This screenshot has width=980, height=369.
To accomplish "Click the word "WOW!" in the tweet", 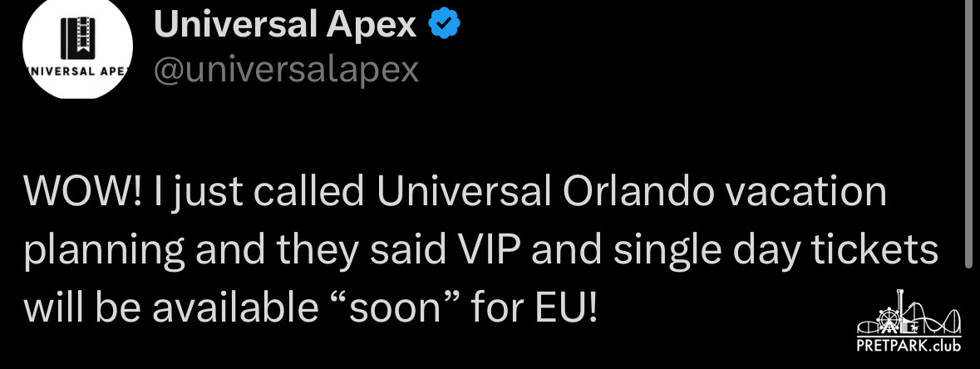I will click(x=77, y=193).
